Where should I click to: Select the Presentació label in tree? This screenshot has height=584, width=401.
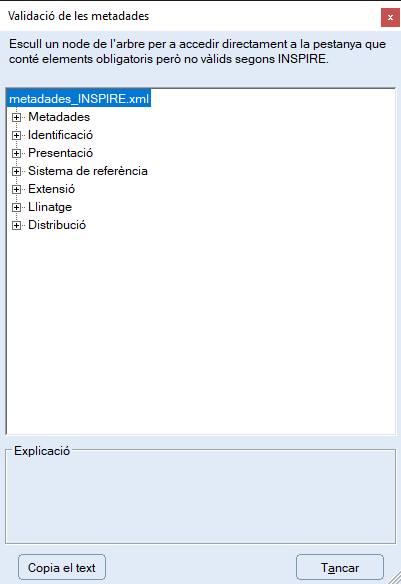pos(60,153)
